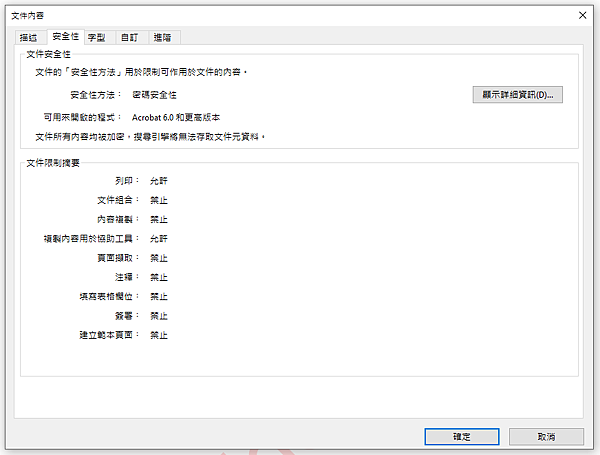Click the 安全性方法 label
The width and height of the screenshot is (600, 455).
click(96, 95)
